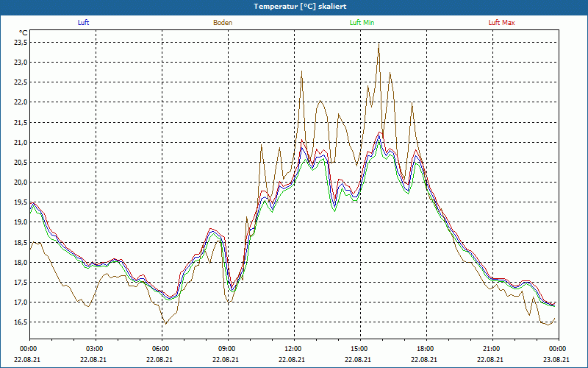The image size is (588, 368).
Task: Click the 03:00 time axis label
Action: click(96, 348)
